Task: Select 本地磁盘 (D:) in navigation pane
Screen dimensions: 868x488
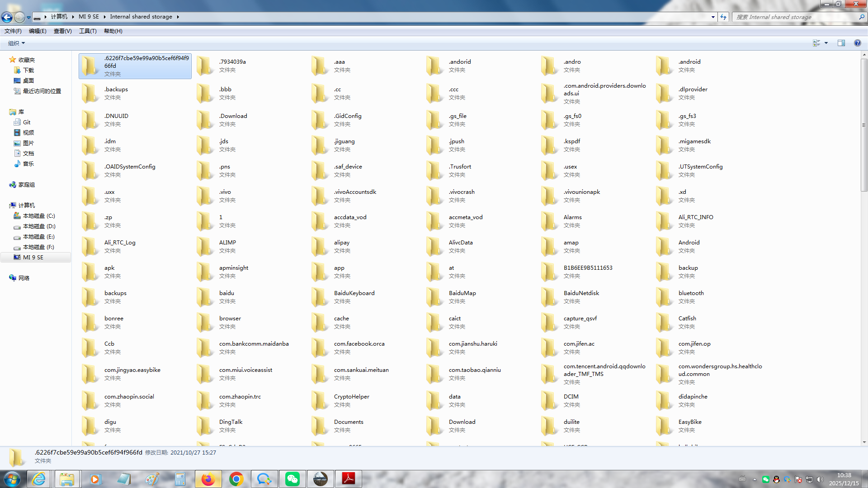Action: (x=39, y=226)
